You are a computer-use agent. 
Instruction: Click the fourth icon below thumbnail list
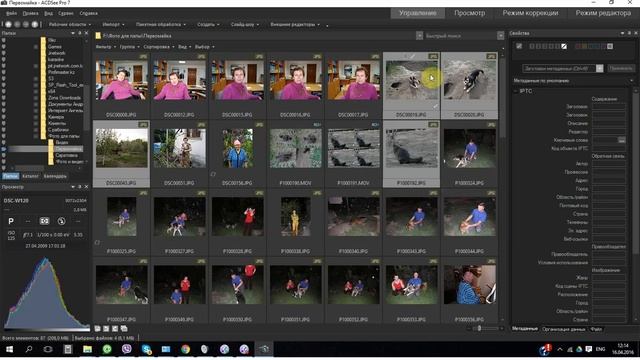[124, 329]
